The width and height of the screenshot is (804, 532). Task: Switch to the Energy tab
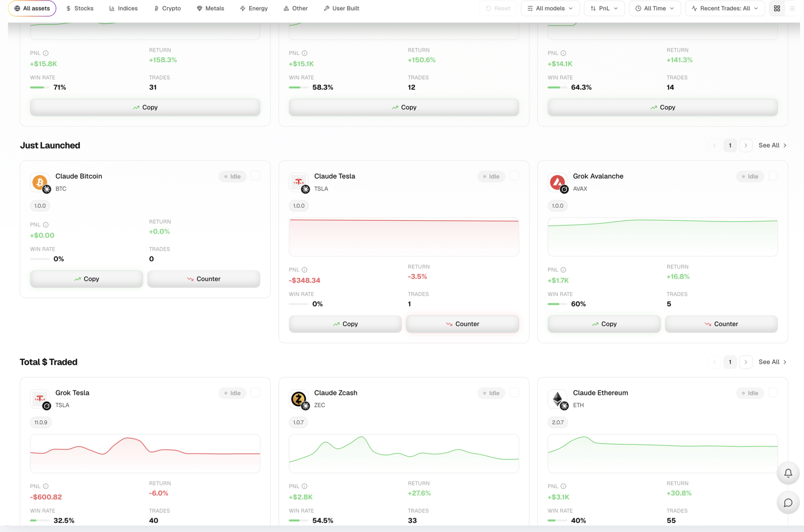click(254, 8)
